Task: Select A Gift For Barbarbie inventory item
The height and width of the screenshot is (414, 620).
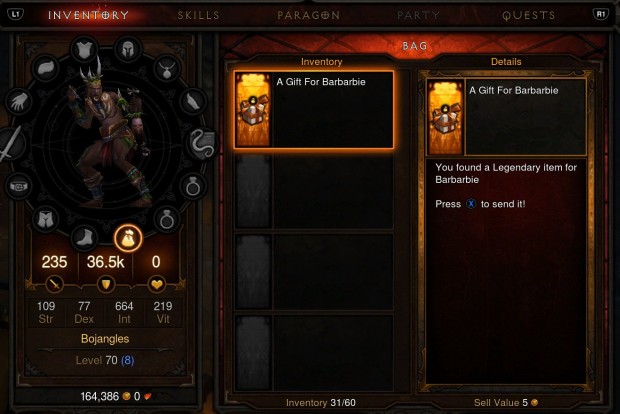Action: pos(314,110)
